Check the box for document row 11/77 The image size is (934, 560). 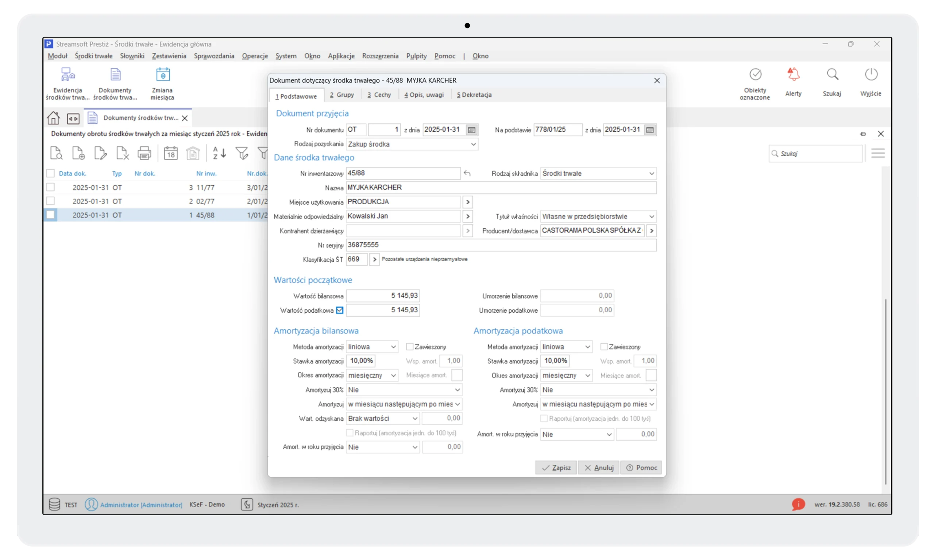point(51,187)
